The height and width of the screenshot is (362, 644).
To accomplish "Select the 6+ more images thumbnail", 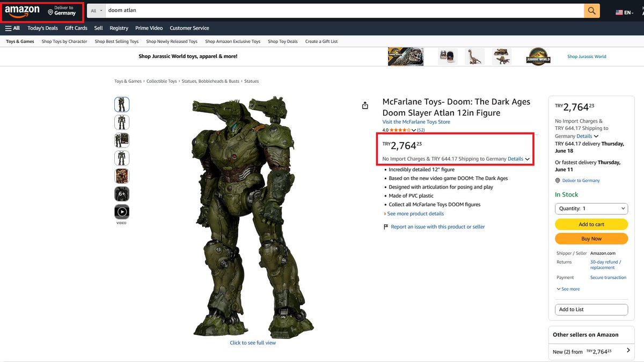I will 122,194.
